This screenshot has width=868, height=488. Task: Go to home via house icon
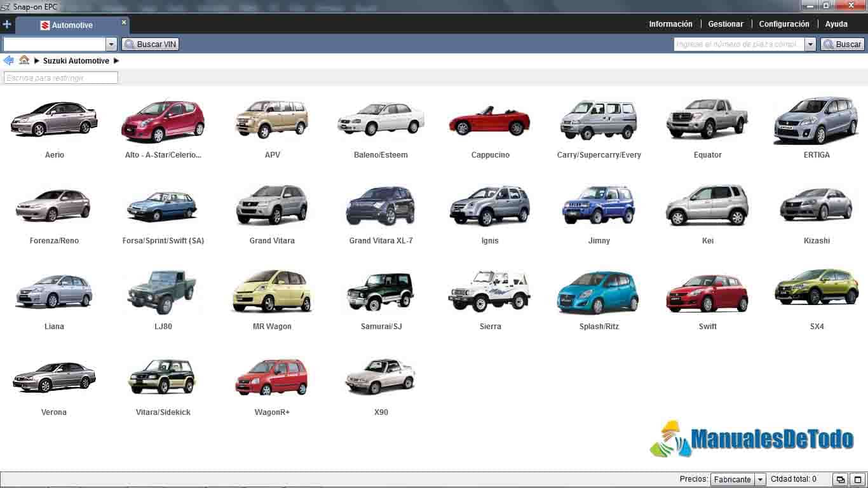click(24, 60)
